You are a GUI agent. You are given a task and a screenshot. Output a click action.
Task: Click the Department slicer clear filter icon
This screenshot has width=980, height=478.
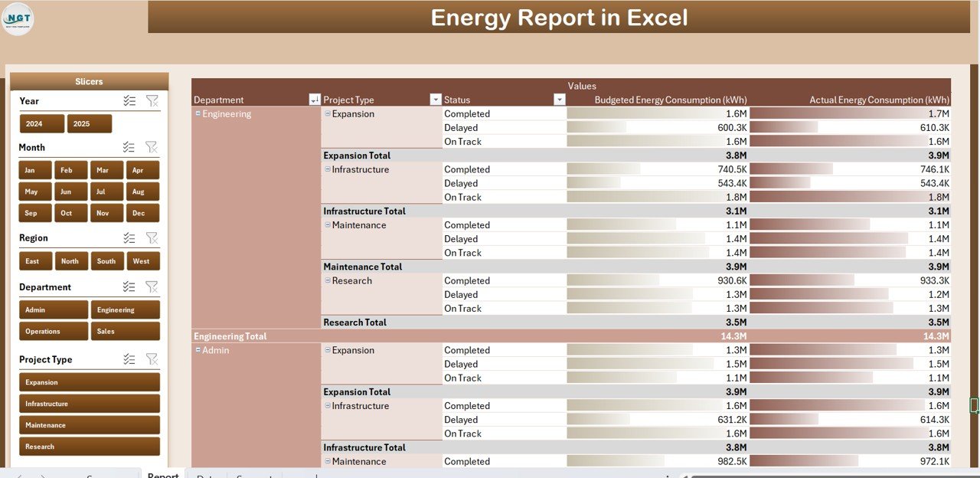pyautogui.click(x=152, y=287)
